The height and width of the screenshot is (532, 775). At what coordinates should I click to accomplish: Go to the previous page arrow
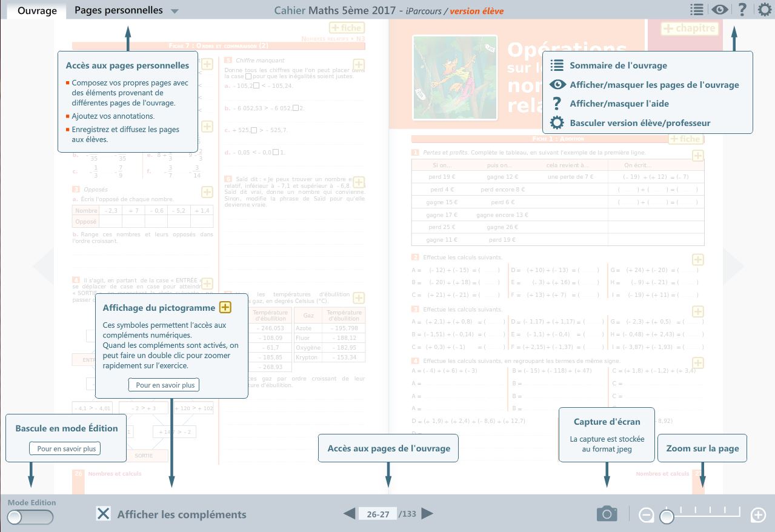(x=349, y=514)
